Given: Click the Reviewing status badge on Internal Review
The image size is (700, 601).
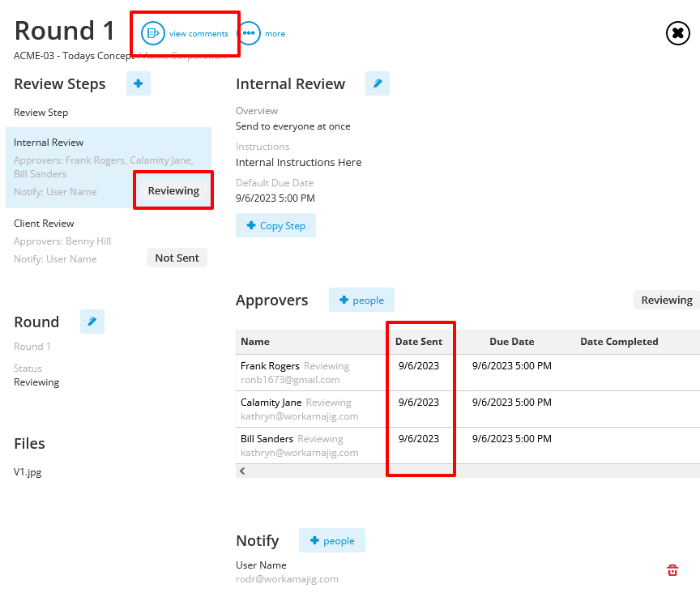Looking at the screenshot, I should (x=173, y=190).
